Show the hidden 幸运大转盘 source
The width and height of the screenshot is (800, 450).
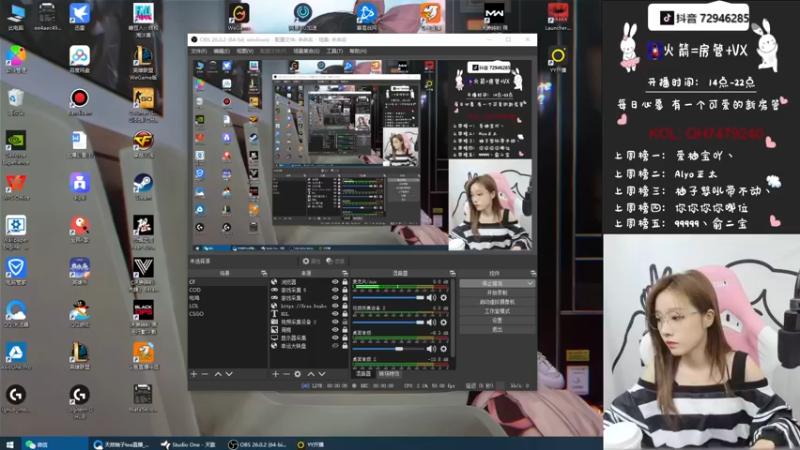click(x=335, y=346)
